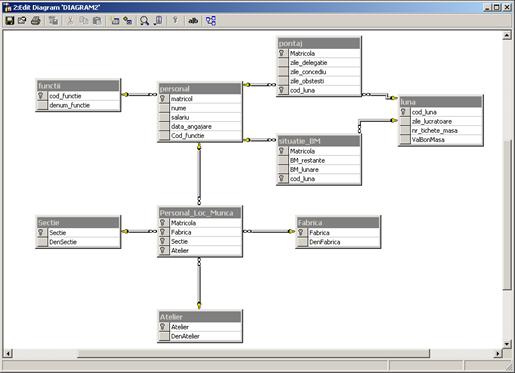Click the 'BM_restante' column row
Image resolution: width=515 pixels, height=373 pixels.
[x=319, y=160]
